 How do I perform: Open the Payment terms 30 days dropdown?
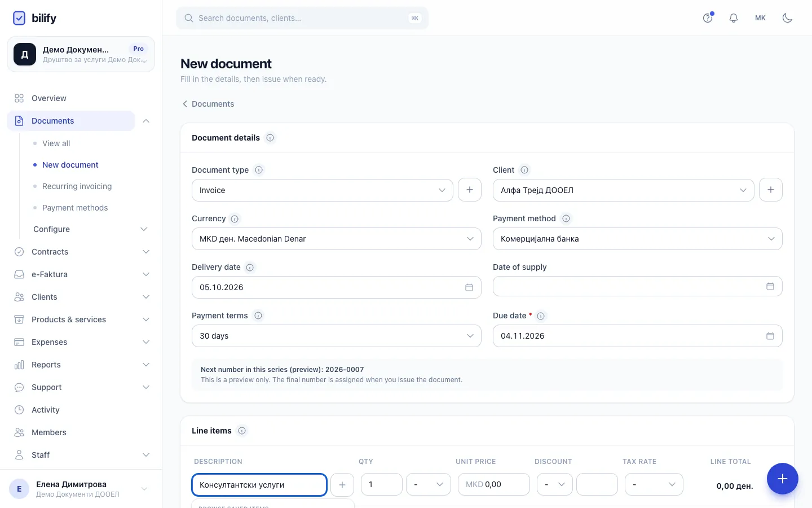click(337, 336)
